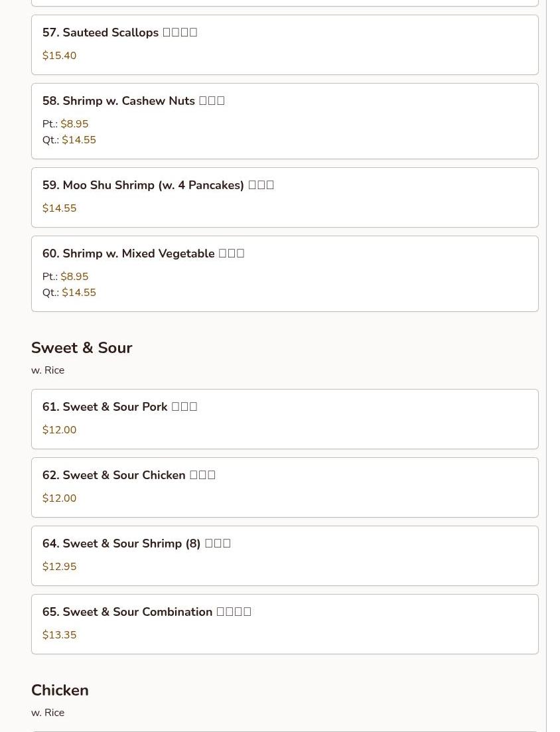The image size is (560, 732).
Task: Pick quart price for Shrimp w. Cashew Nuts
Action: click(x=79, y=140)
